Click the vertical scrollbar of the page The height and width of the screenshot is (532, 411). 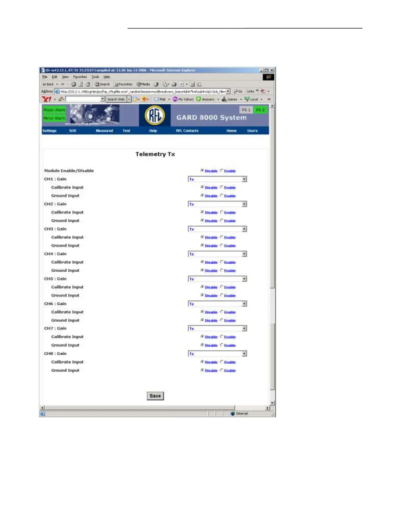coord(272,254)
